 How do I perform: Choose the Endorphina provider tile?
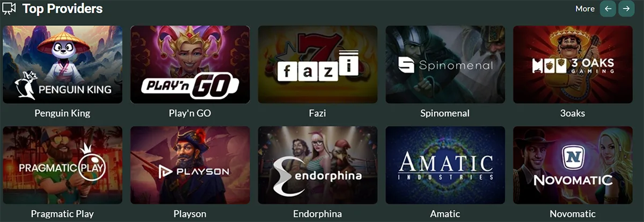click(318, 165)
